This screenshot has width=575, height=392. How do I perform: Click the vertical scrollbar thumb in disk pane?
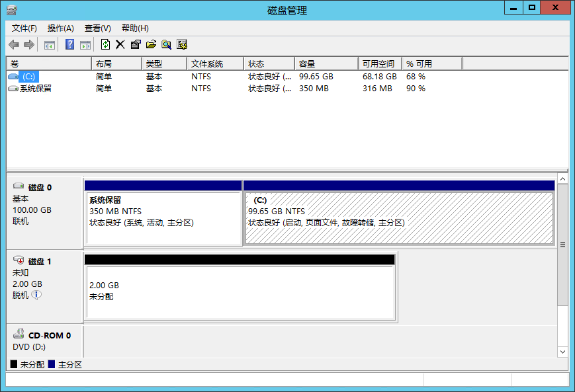pyautogui.click(x=562, y=245)
